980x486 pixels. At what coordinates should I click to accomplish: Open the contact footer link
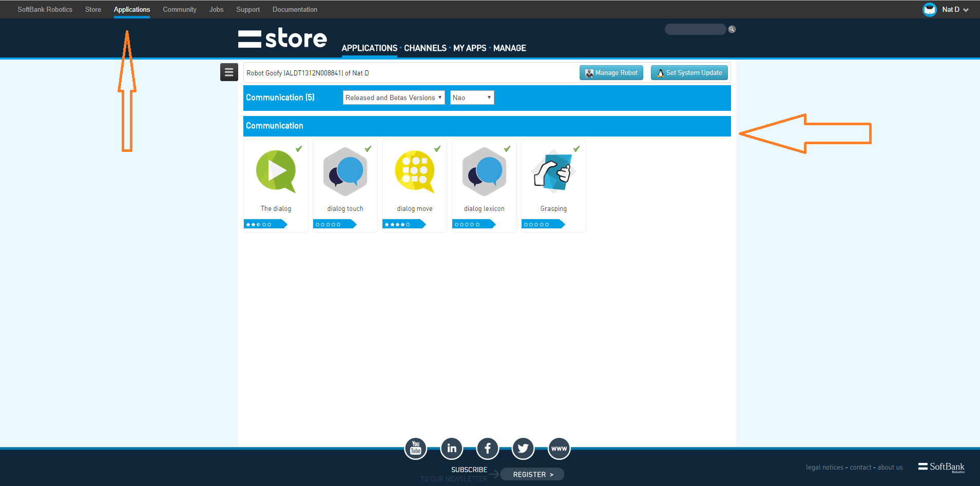(860, 467)
